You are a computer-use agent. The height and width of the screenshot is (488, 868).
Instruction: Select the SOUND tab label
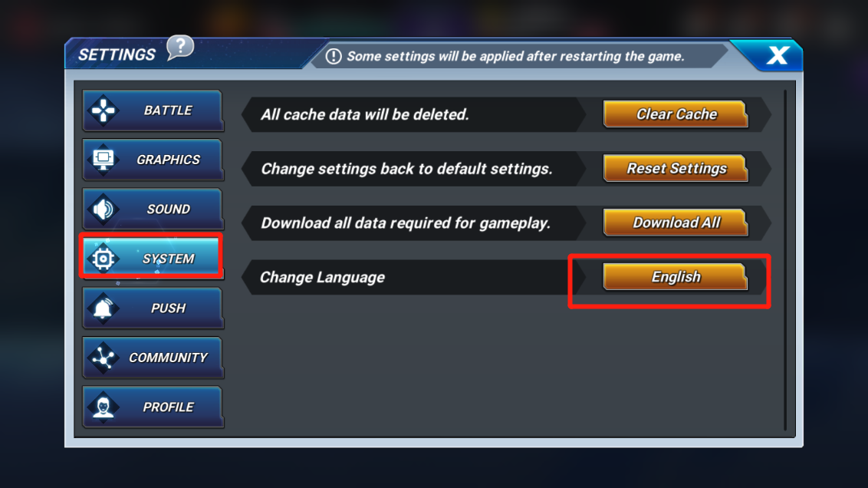[168, 209]
